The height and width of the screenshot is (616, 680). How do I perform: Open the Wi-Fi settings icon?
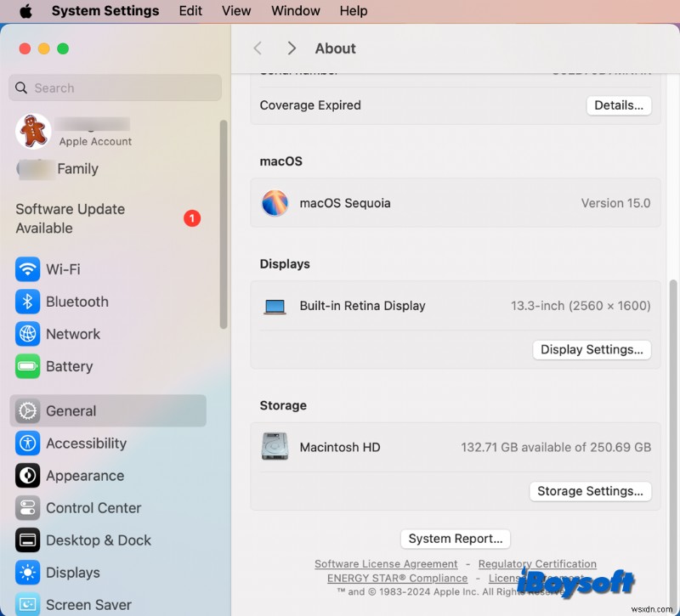[x=28, y=269]
